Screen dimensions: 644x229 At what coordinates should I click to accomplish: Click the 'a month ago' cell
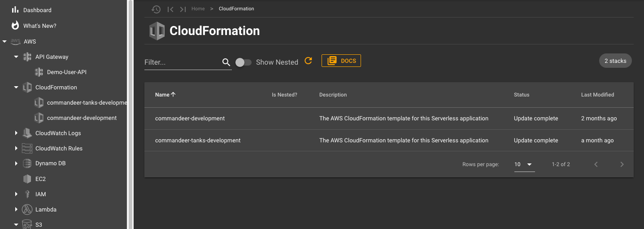coord(597,141)
